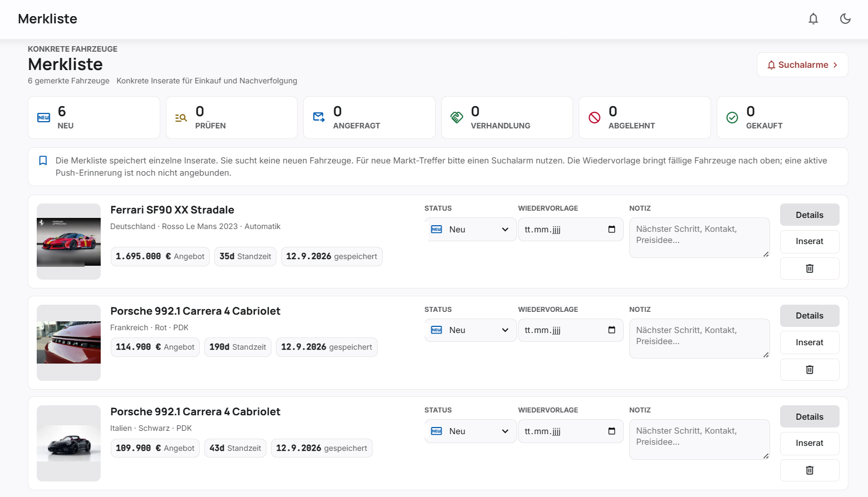This screenshot has width=868, height=497.
Task: Click Notiz text area for Italien Porsche
Action: [699, 440]
